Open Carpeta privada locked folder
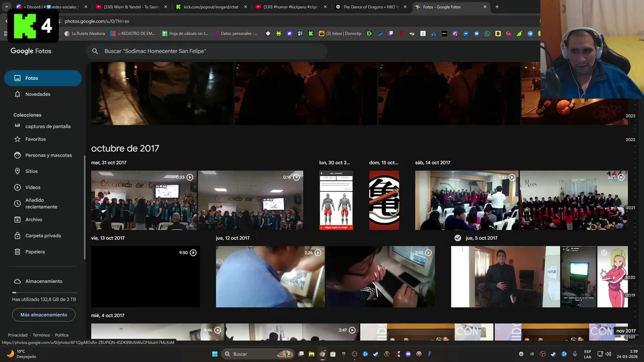Image resolution: width=644 pixels, height=362 pixels. [43, 235]
